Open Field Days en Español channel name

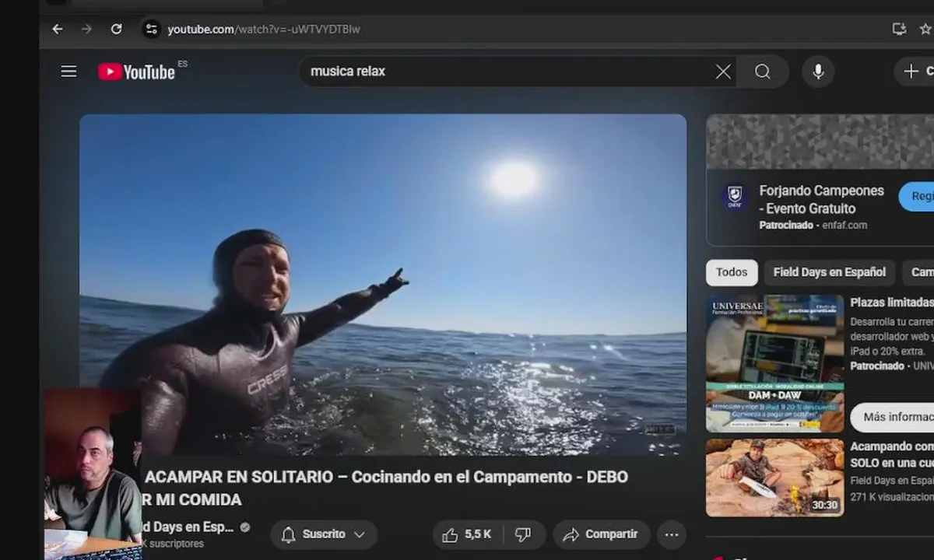click(x=188, y=527)
